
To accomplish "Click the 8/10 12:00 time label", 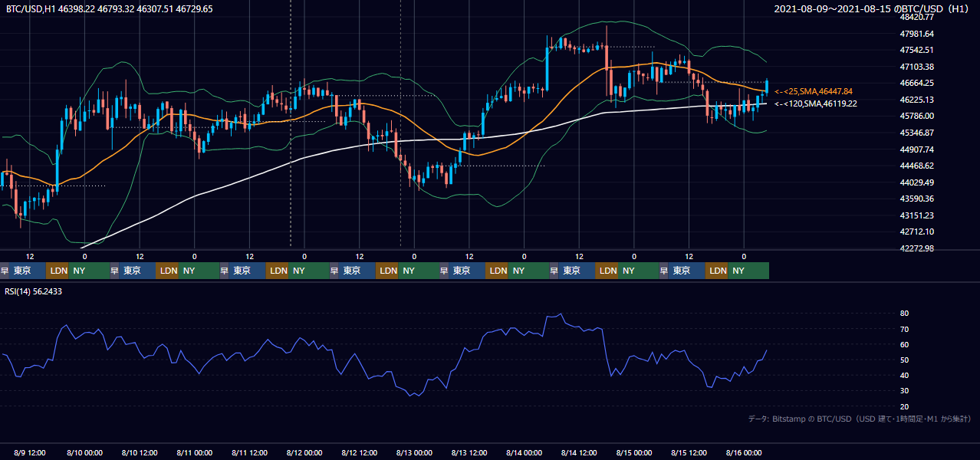I will tap(140, 452).
